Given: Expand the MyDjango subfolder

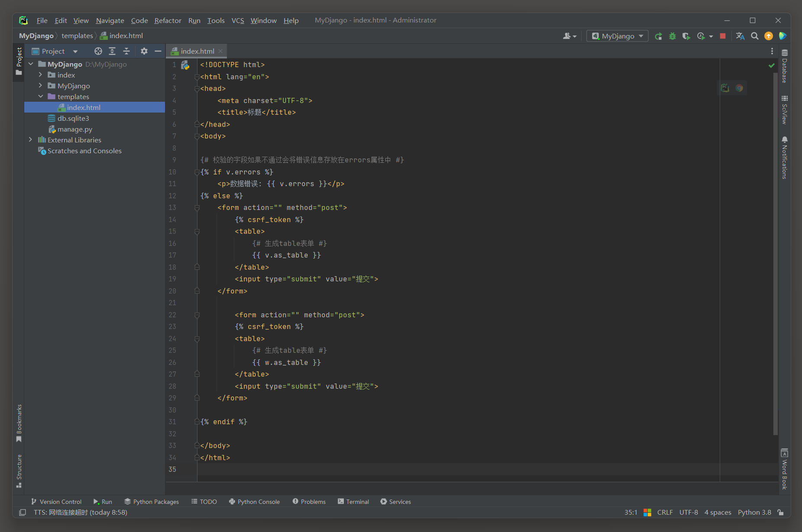Looking at the screenshot, I should tap(40, 86).
